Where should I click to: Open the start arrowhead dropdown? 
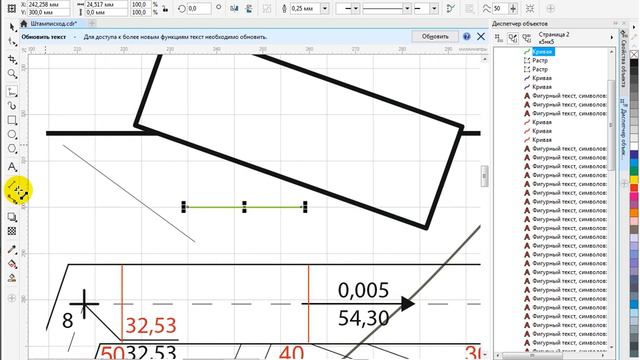[x=356, y=8]
